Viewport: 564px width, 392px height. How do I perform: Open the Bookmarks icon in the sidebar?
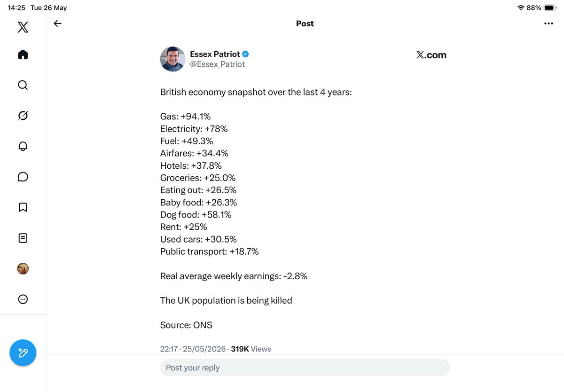tap(23, 207)
